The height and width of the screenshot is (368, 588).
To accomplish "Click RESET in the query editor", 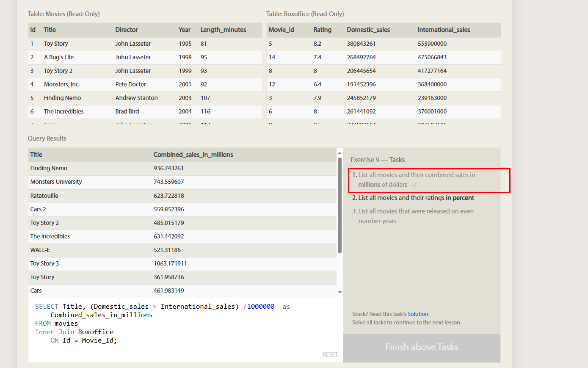I will (x=330, y=354).
